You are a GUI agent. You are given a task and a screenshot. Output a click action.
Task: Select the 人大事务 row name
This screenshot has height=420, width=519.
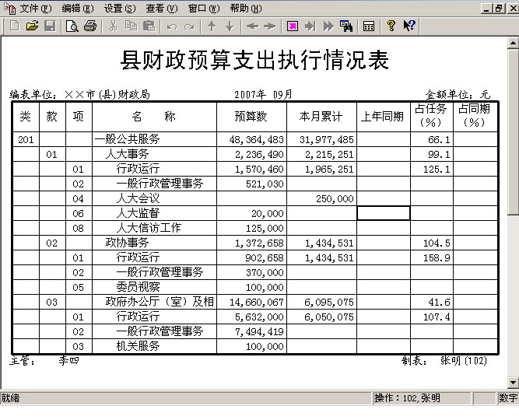pos(127,154)
